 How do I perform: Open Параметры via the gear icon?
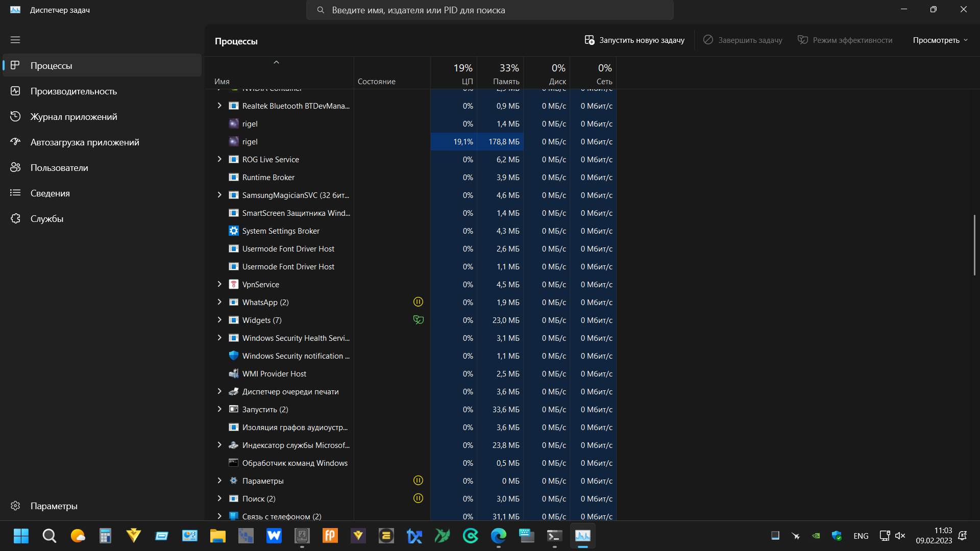[15, 506]
